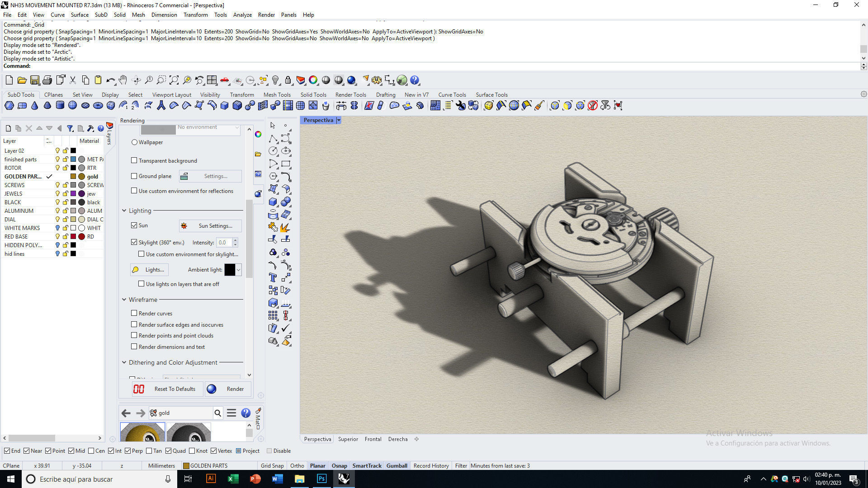This screenshot has height=488, width=868.
Task: Enable Transparent background checkbox
Action: [134, 160]
